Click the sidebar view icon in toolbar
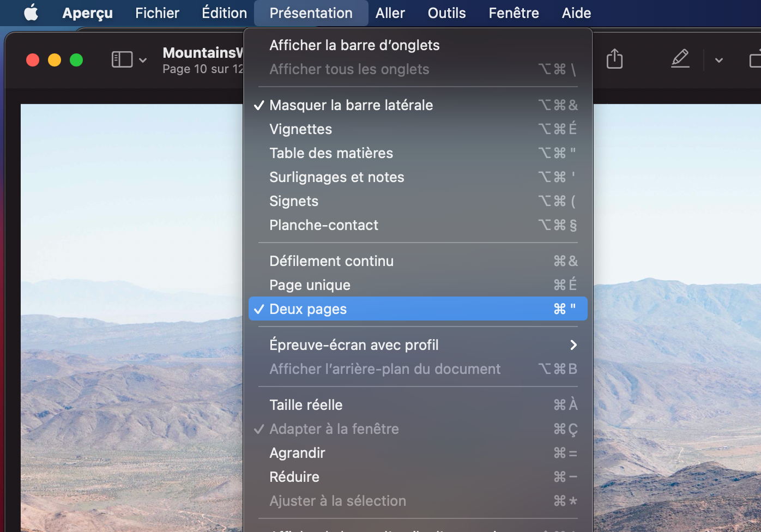This screenshot has height=532, width=761. click(x=122, y=59)
